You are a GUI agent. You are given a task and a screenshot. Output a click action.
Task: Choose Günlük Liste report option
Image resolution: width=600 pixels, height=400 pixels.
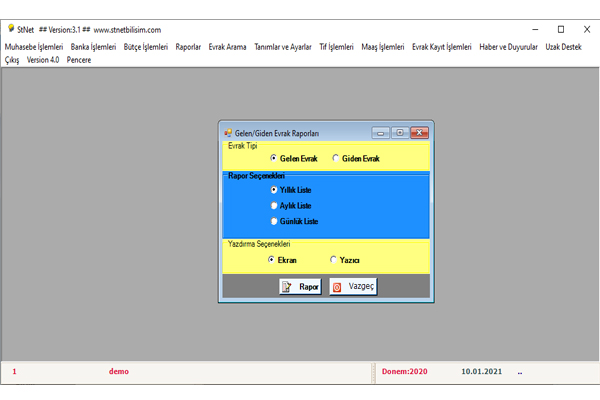[274, 221]
